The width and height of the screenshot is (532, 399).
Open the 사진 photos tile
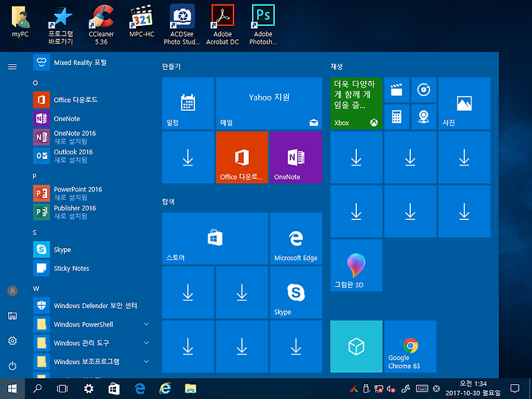coord(465,103)
